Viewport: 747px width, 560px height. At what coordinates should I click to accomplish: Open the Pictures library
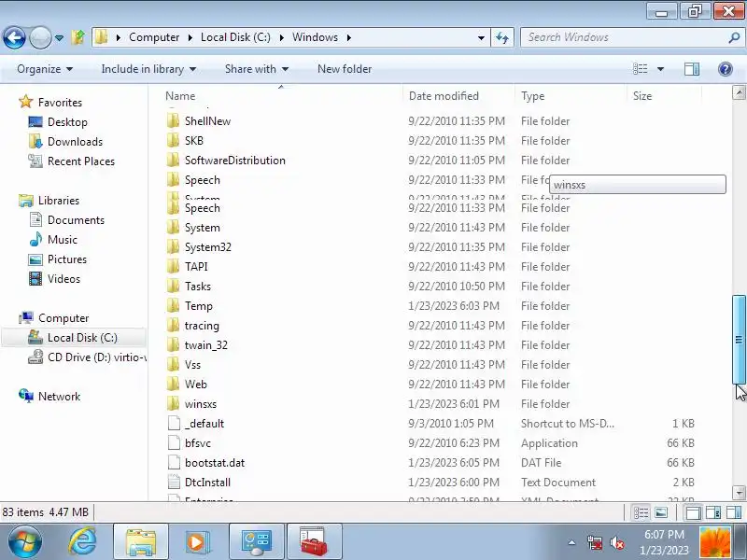point(66,259)
